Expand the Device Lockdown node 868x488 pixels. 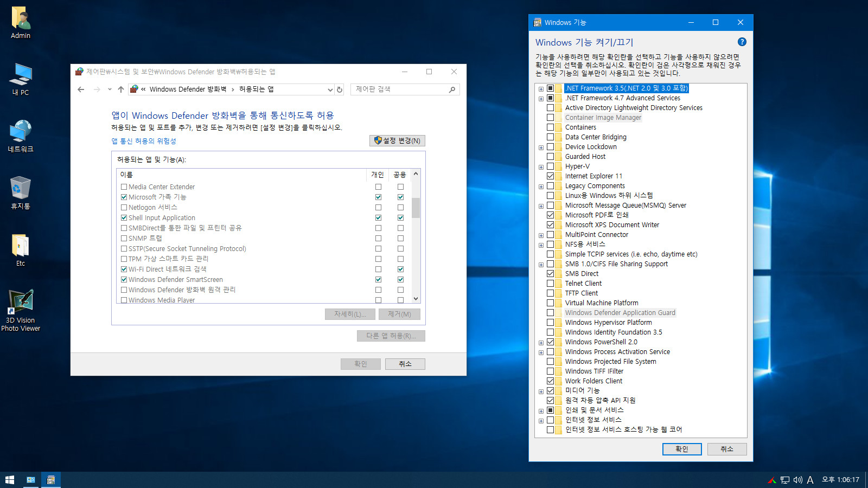pyautogui.click(x=541, y=147)
